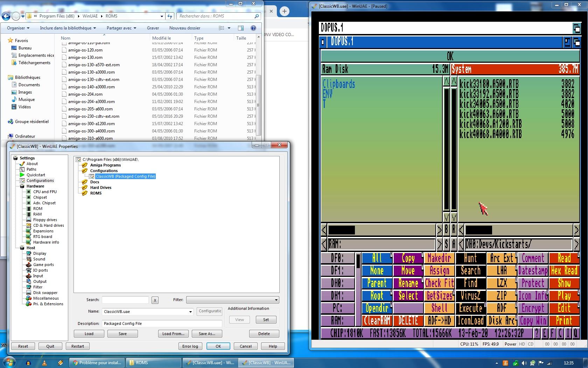This screenshot has height=368, width=588.
Task: Click the question mark gadget in DOpus status bar
Action: [537, 333]
